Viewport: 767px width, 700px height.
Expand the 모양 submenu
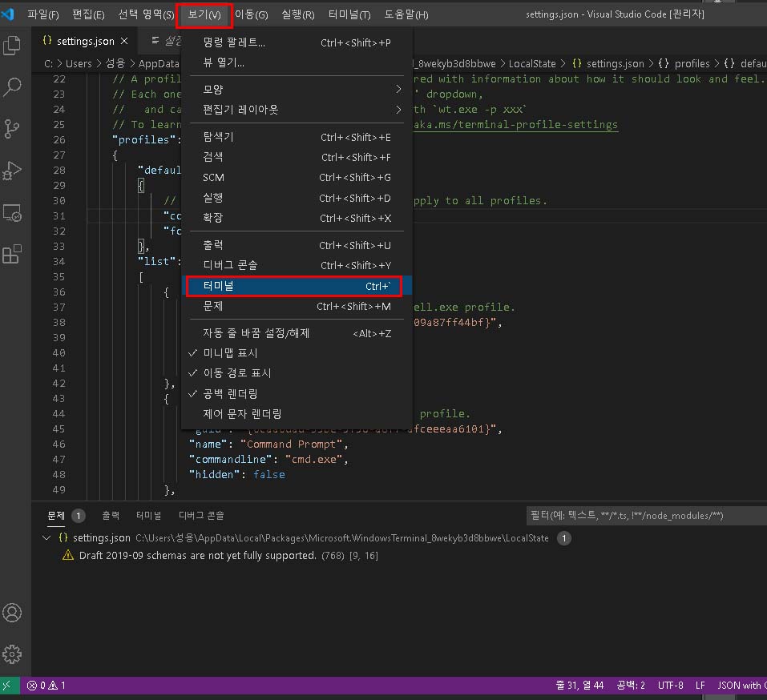pos(297,90)
